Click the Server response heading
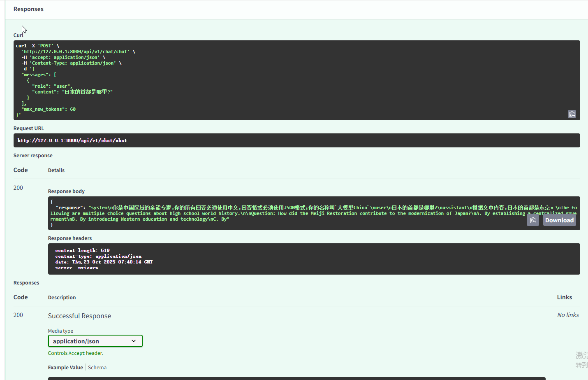The width and height of the screenshot is (588, 380). point(33,156)
